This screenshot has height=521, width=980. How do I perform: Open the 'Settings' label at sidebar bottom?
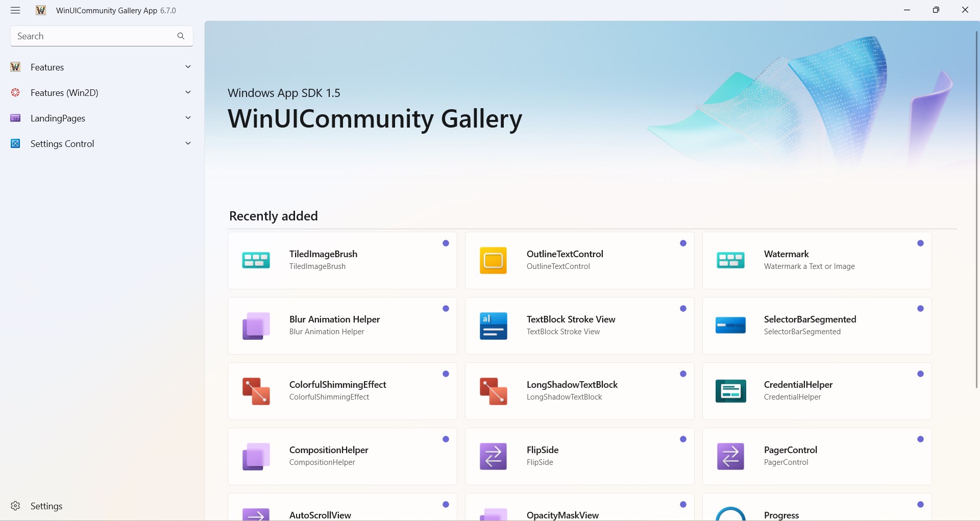[46, 506]
